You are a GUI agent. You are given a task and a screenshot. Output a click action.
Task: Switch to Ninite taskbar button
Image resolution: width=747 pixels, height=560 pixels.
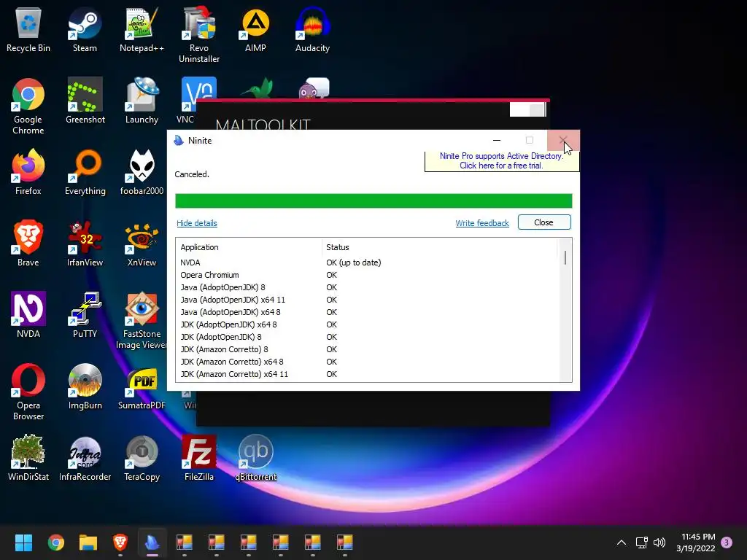point(152,542)
